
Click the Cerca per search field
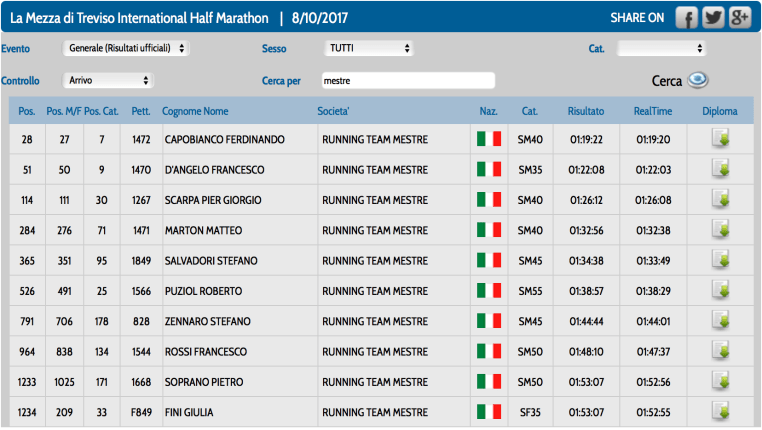[407, 80]
